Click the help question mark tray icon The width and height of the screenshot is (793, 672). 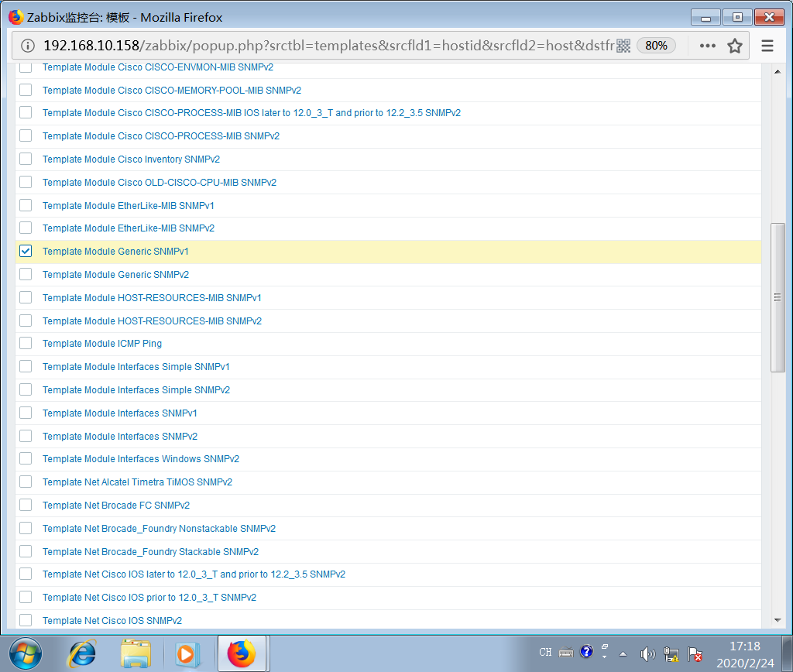coord(586,651)
